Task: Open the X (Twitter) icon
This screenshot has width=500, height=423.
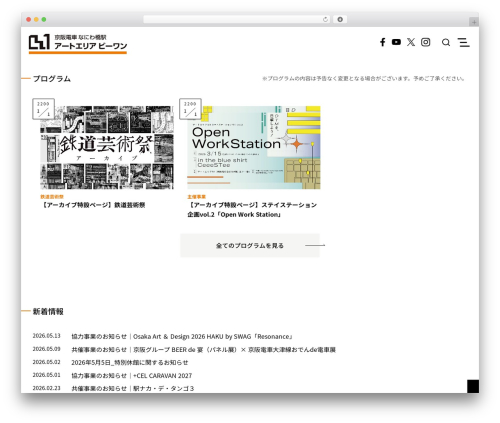Action: click(411, 42)
